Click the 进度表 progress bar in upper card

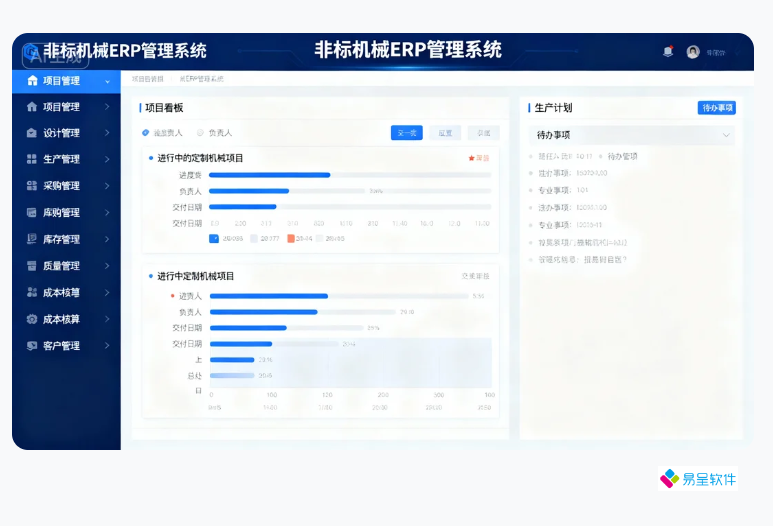point(350,175)
